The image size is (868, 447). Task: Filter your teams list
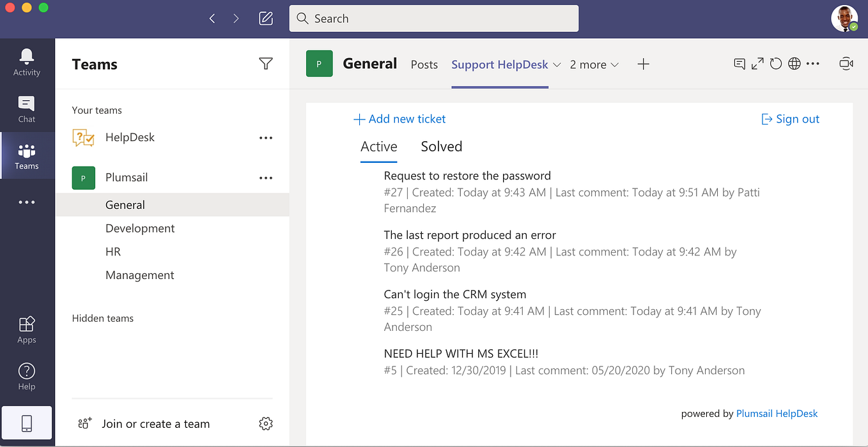pyautogui.click(x=265, y=63)
